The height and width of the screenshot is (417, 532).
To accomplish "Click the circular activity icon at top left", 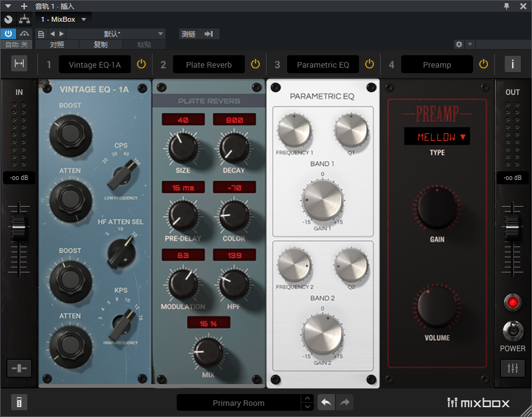I will coord(8,19).
